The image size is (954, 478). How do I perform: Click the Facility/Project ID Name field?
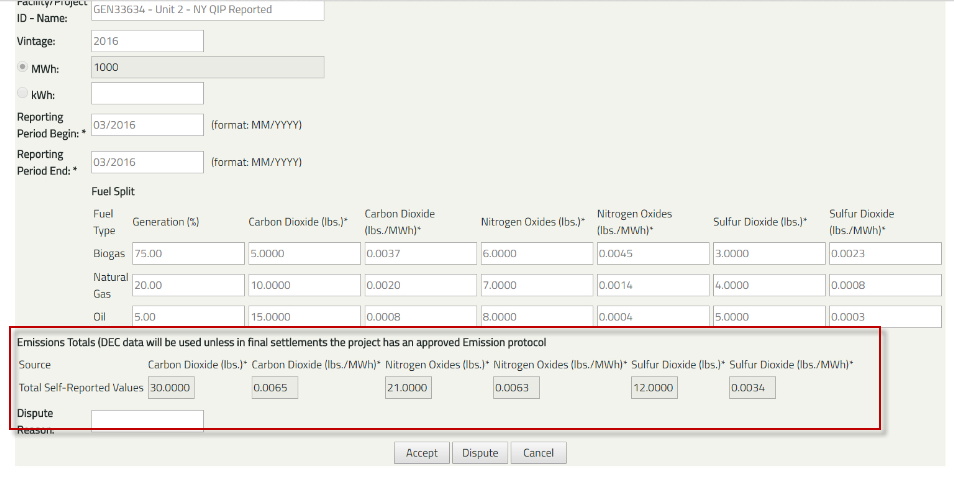[x=207, y=10]
